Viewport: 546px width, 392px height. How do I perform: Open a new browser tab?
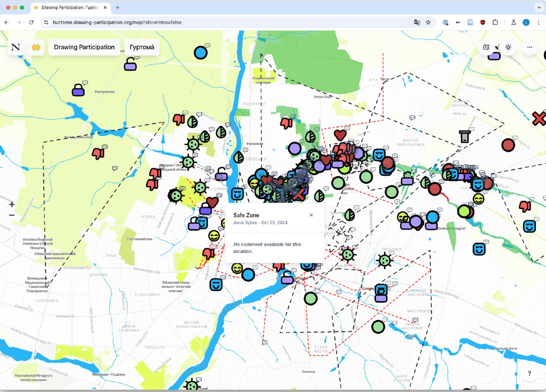pos(117,7)
